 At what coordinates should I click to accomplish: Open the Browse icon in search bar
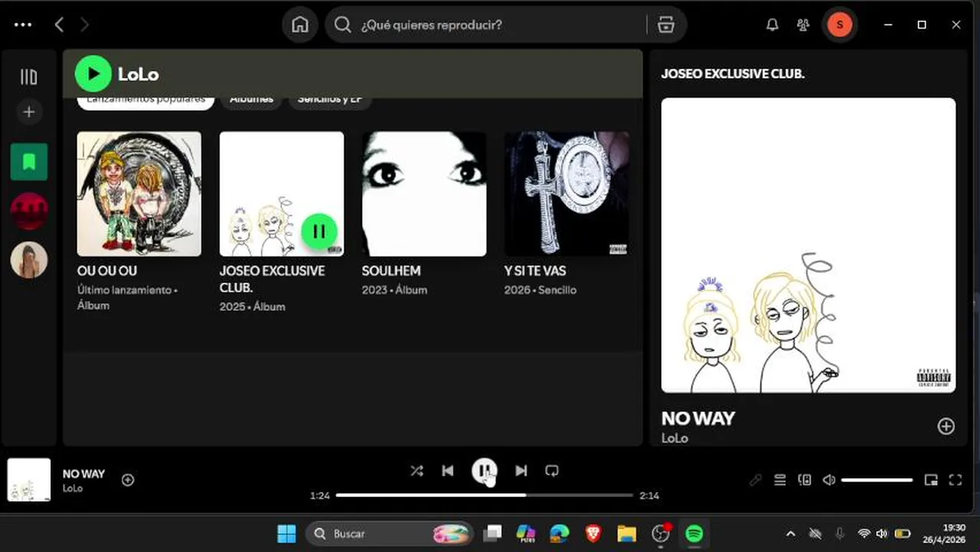coord(666,25)
